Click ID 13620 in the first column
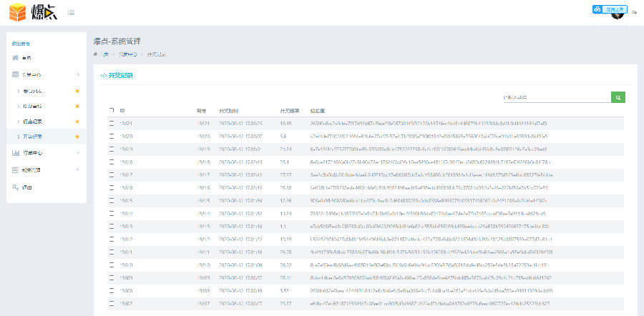 tap(126, 137)
